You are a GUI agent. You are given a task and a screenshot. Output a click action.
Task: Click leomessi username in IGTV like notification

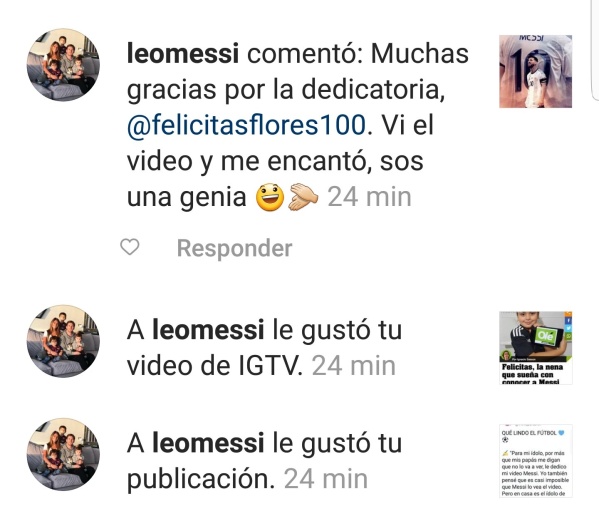208,330
